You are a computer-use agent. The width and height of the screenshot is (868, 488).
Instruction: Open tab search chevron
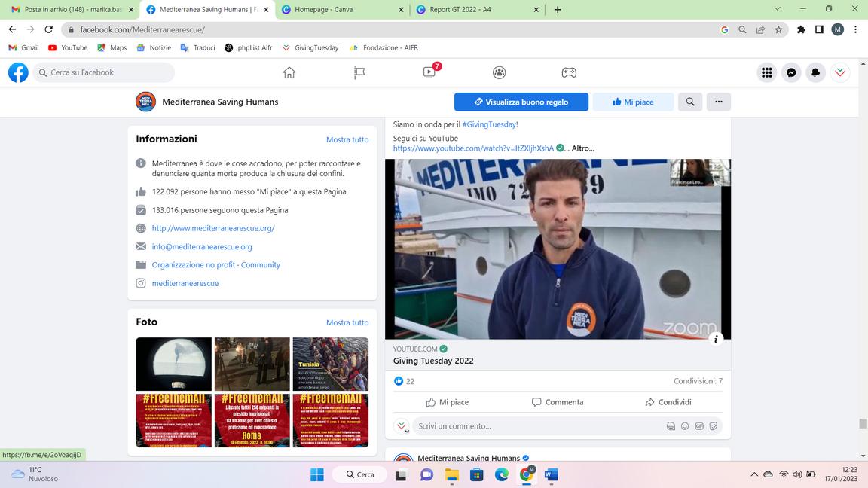(778, 9)
